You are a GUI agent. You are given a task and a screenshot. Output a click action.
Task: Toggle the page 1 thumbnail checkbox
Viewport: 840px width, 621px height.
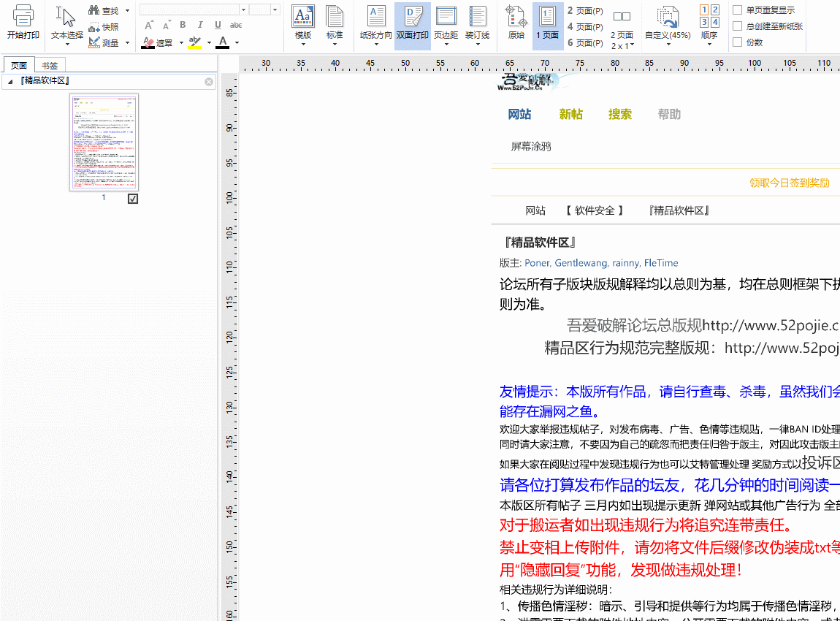coord(133,199)
